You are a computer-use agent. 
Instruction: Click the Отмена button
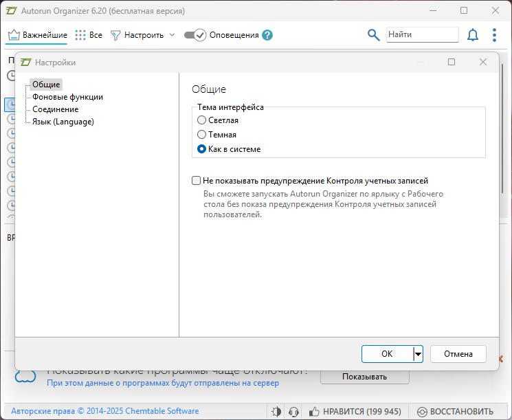[x=458, y=354]
